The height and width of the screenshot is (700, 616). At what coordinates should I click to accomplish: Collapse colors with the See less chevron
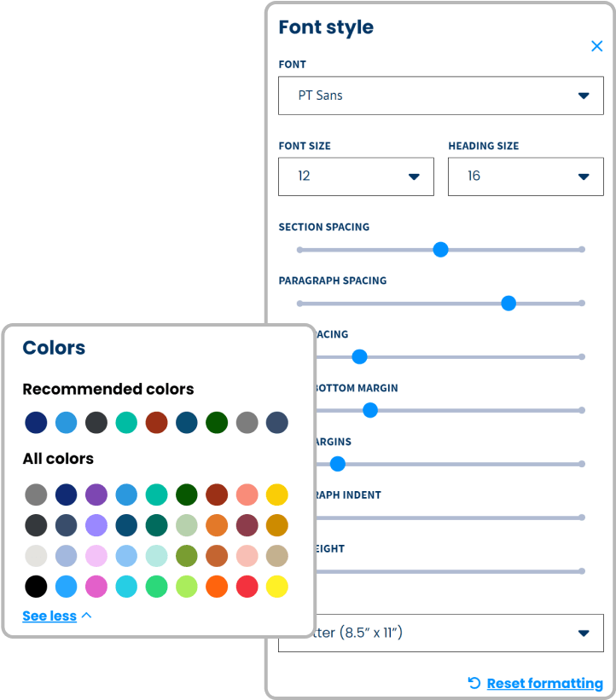87,616
